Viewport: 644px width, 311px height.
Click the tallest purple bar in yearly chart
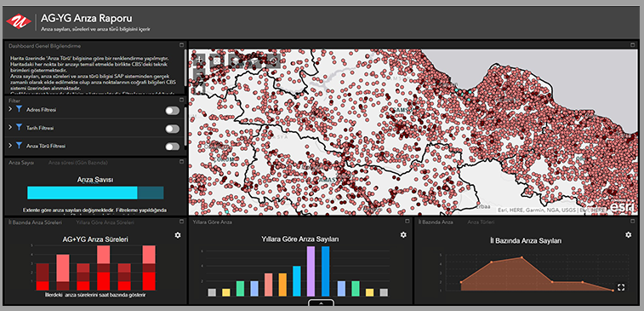pos(311,272)
